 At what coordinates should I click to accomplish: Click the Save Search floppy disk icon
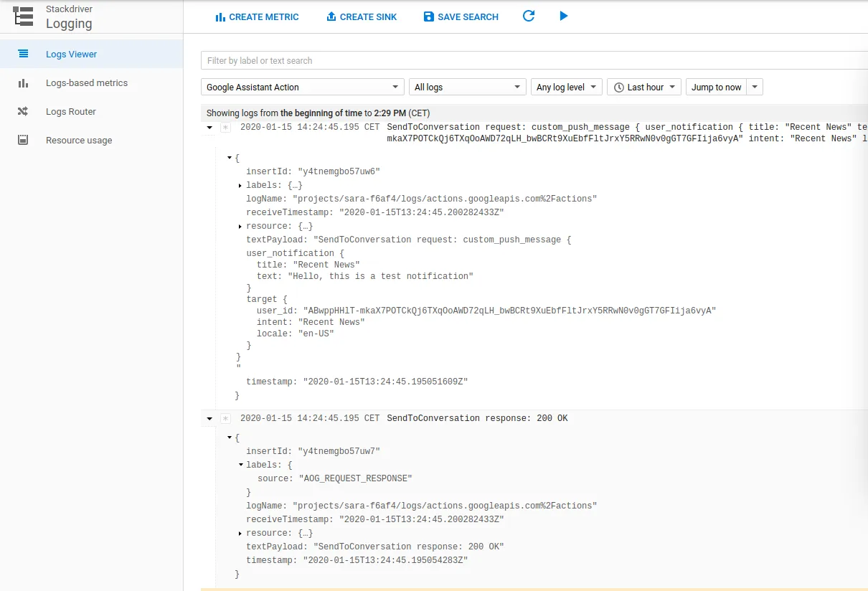429,16
